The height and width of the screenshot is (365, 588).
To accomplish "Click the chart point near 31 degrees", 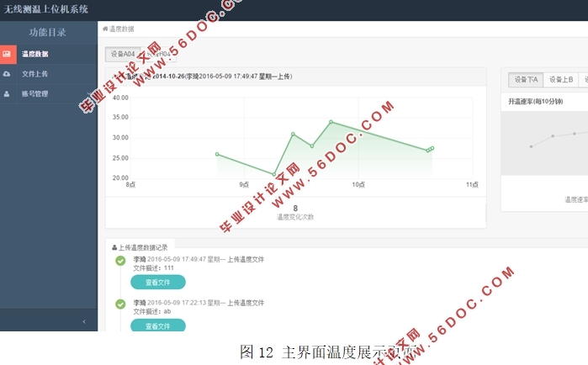I will tap(293, 134).
